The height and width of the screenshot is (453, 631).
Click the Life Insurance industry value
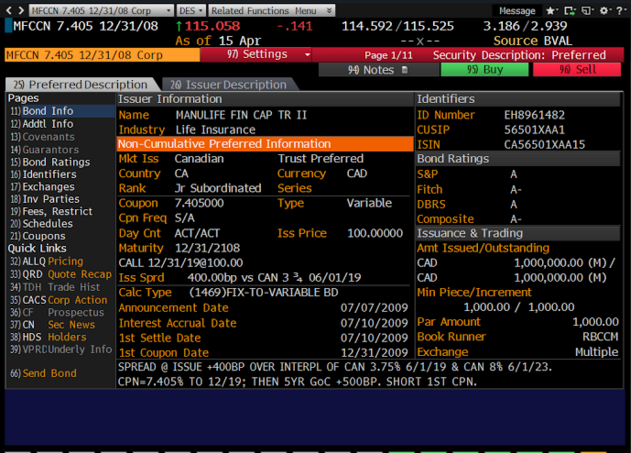tap(215, 130)
